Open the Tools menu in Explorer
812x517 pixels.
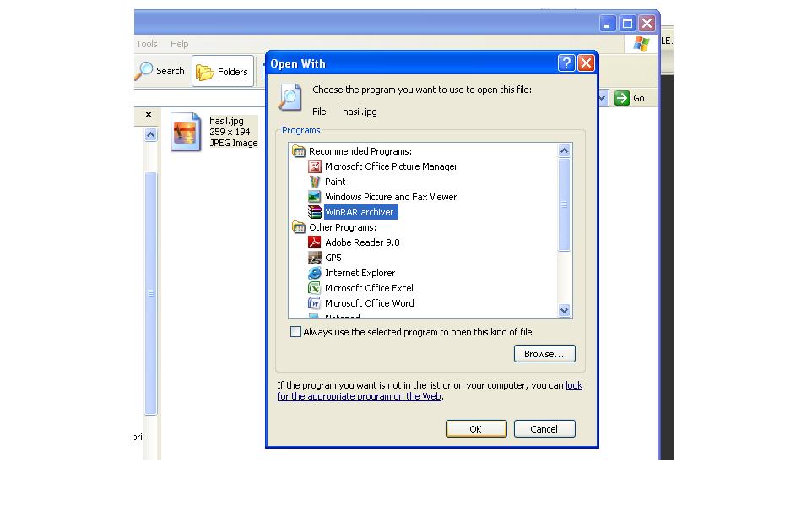point(147,44)
